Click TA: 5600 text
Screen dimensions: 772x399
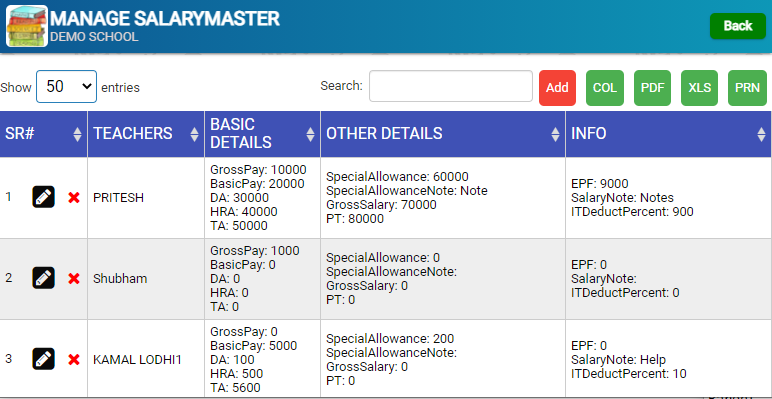(x=235, y=388)
